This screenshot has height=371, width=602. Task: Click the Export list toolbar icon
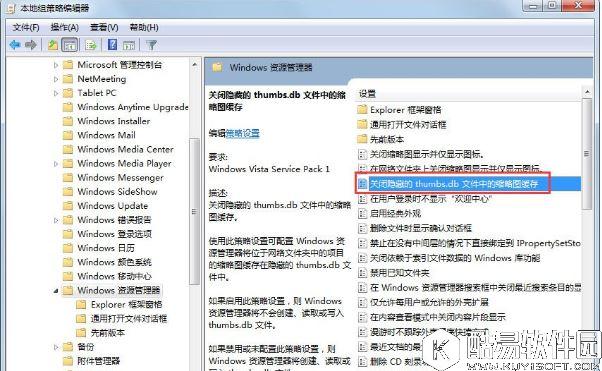[91, 45]
